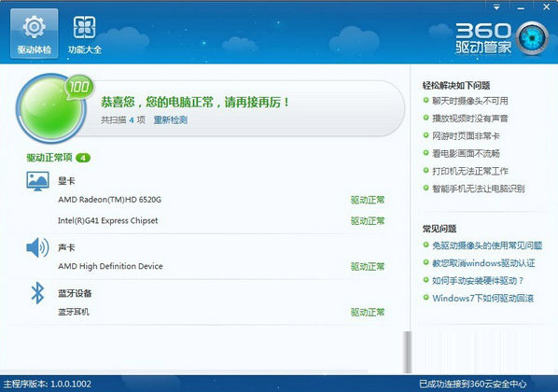Open the title bar dropdown menu arrow
Image resolution: width=558 pixels, height=392 pixels.
point(496,7)
